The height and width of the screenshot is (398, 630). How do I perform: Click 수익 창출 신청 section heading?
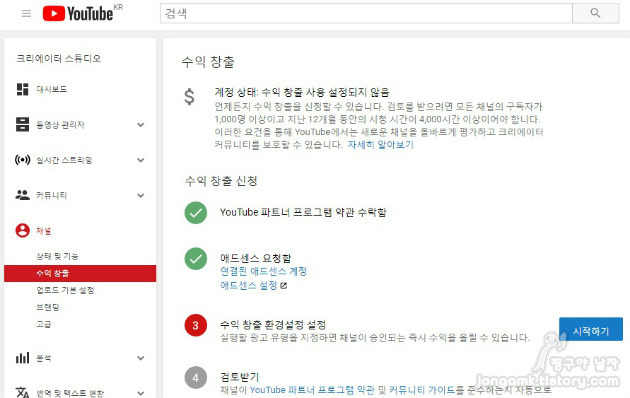221,181
